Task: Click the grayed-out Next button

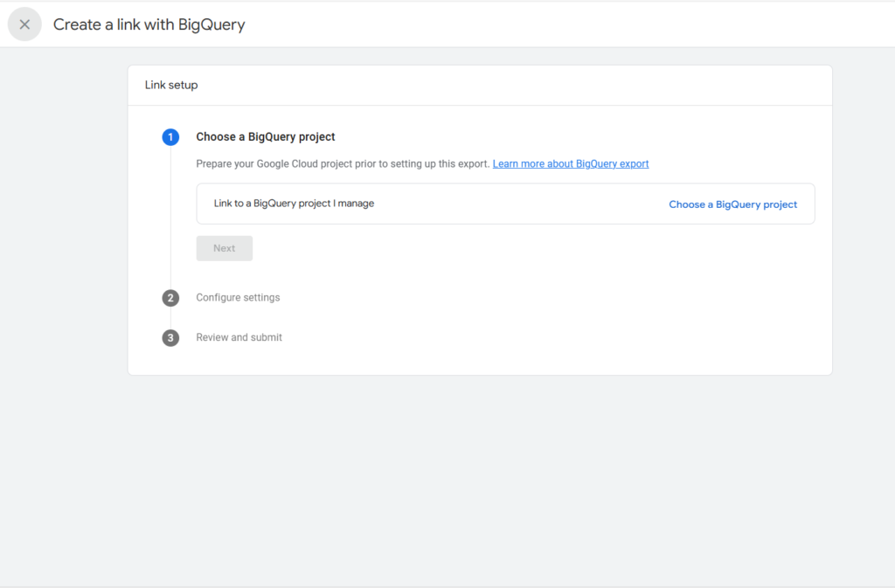Action: [x=225, y=248]
